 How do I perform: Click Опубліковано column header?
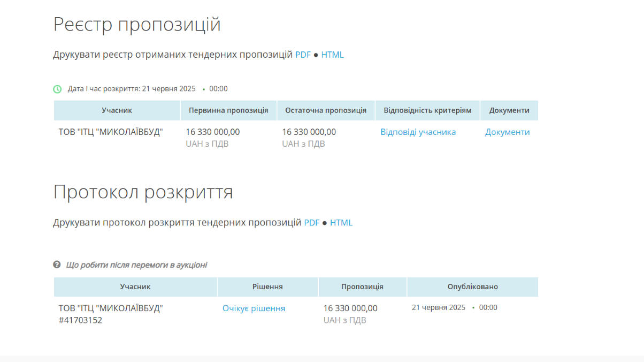[473, 287]
